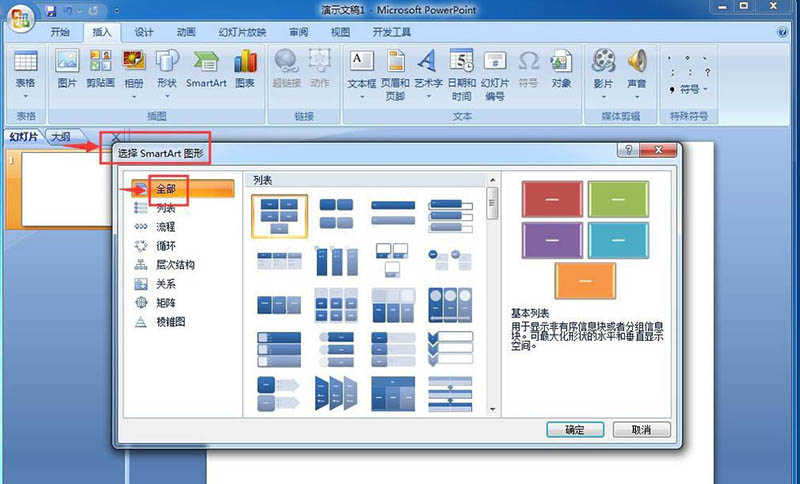Expand the 声音 dropdown arrow
Screen dimensions: 800x484
637,96
